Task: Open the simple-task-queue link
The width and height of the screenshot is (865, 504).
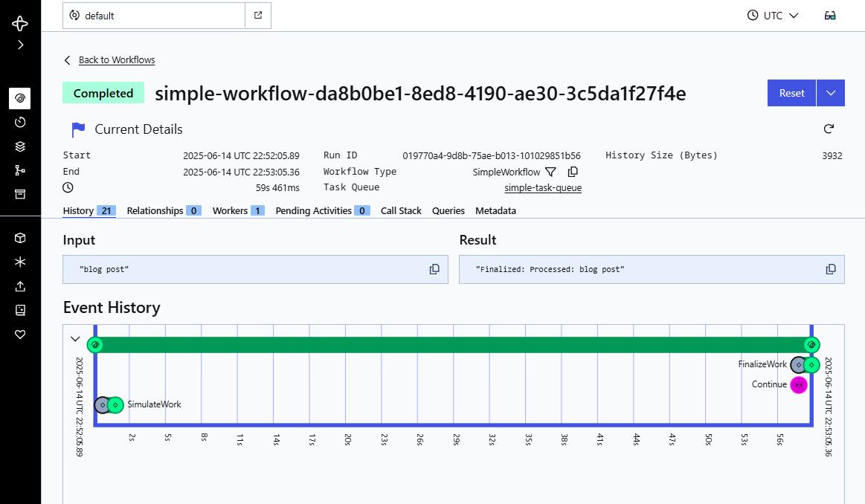Action: tap(542, 187)
